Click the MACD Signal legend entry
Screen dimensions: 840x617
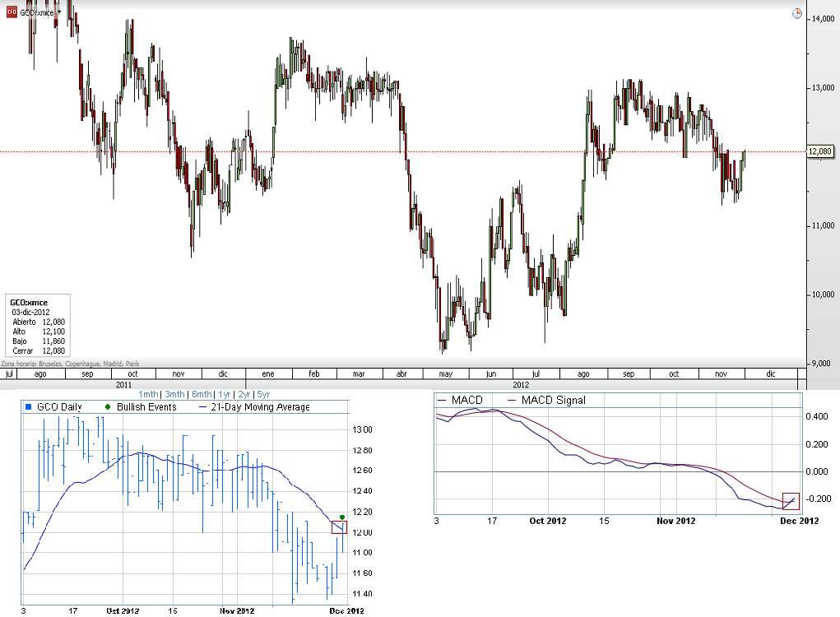point(546,400)
